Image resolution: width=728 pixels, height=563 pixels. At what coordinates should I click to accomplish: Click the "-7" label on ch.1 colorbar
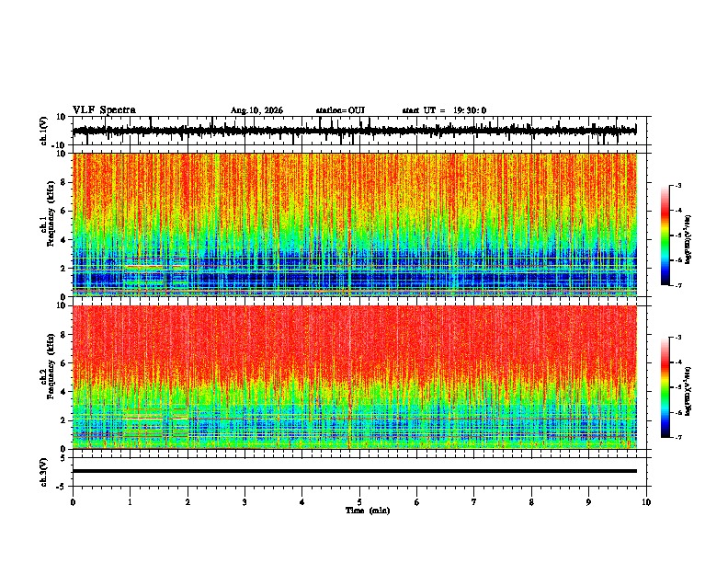(x=678, y=285)
